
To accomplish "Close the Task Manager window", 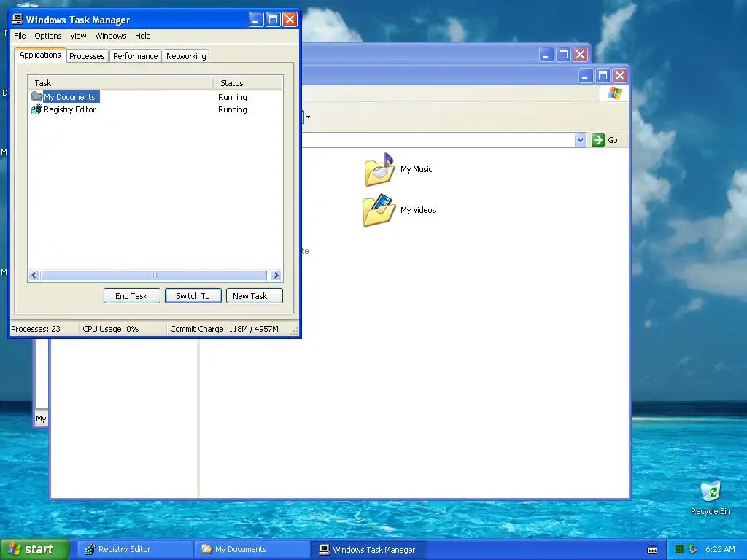I will pos(290,20).
